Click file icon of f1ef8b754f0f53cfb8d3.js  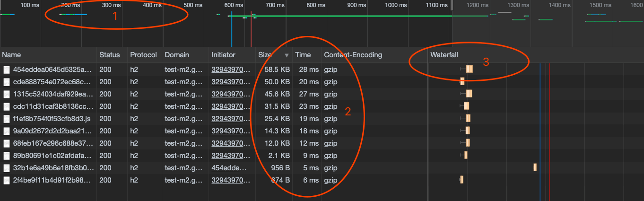point(7,119)
